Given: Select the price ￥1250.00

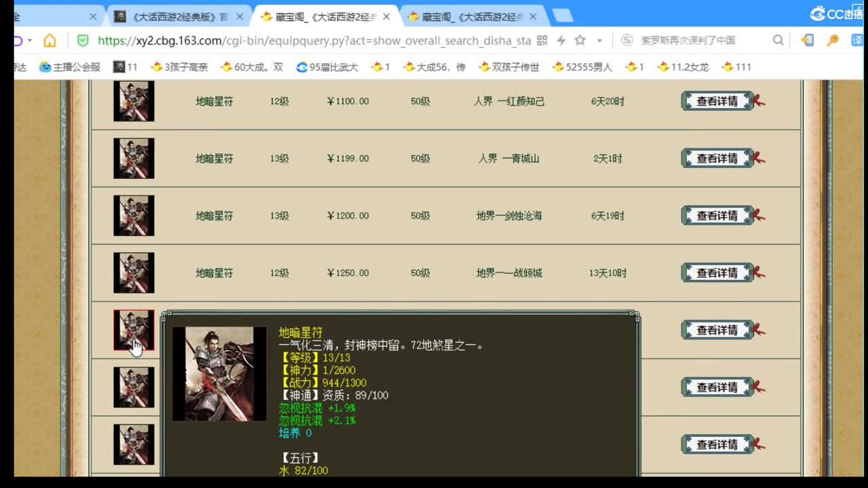Looking at the screenshot, I should point(348,272).
